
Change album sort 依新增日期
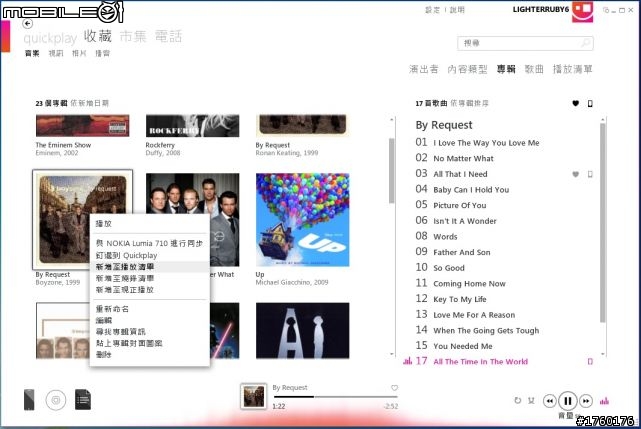[x=90, y=103]
